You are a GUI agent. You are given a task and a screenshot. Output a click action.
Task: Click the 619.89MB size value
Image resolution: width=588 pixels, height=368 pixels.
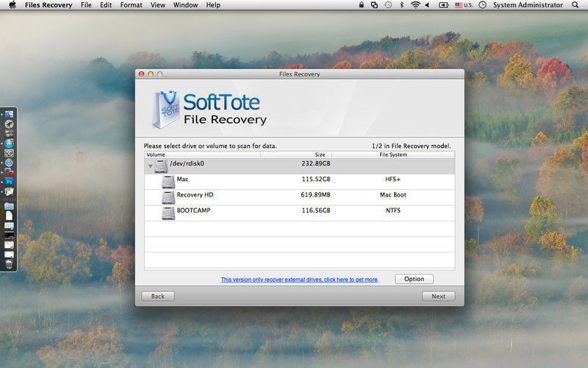pyautogui.click(x=315, y=195)
